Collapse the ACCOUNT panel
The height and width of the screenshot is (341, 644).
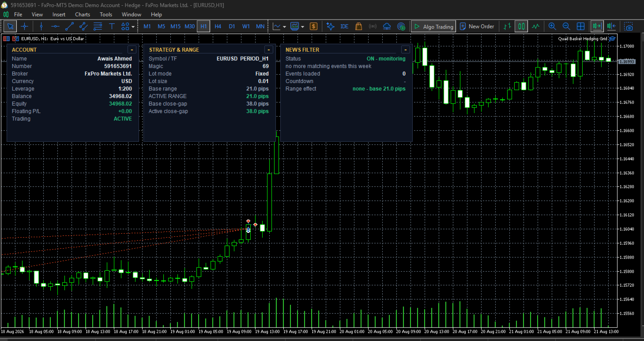[x=132, y=49]
